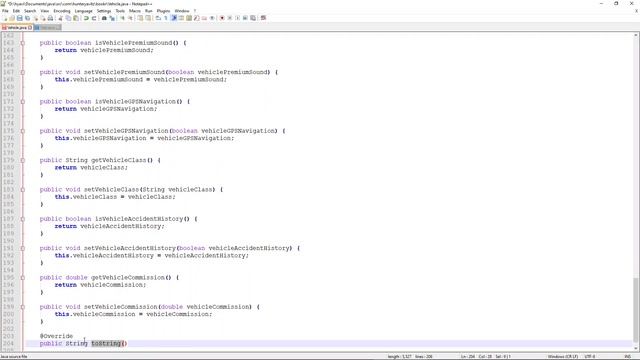Viewport: 640px width, 360px height.
Task: Open the Search menu
Action: point(30,11)
